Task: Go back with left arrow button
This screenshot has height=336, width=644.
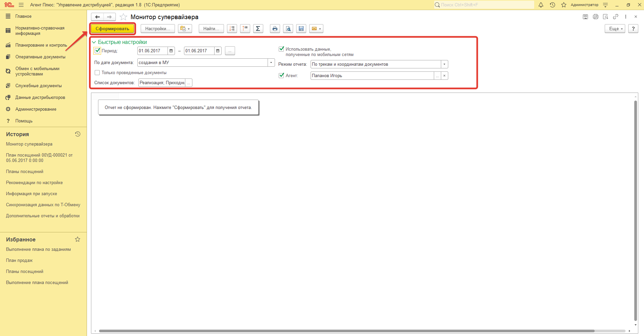Action: coord(97,17)
